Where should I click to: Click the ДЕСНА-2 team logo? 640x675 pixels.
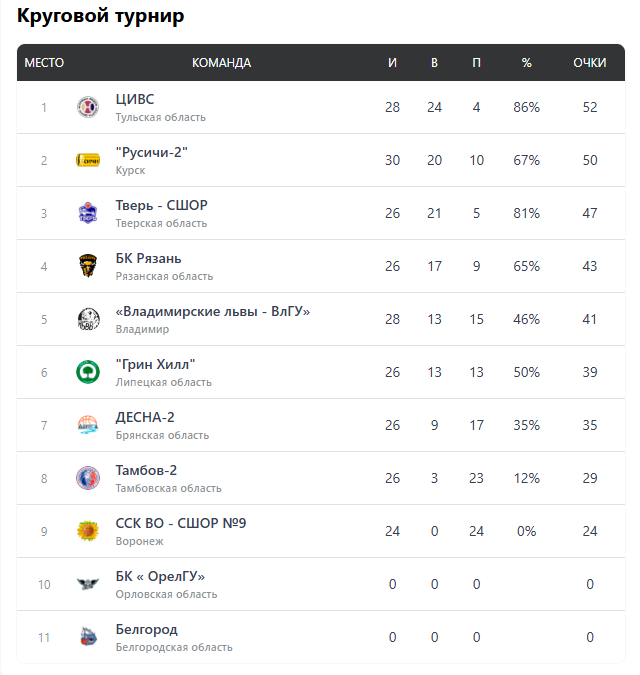pyautogui.click(x=88, y=425)
